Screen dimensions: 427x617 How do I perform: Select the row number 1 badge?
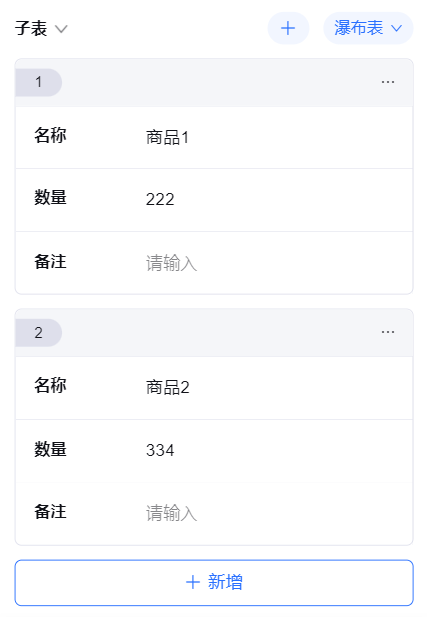click(38, 82)
